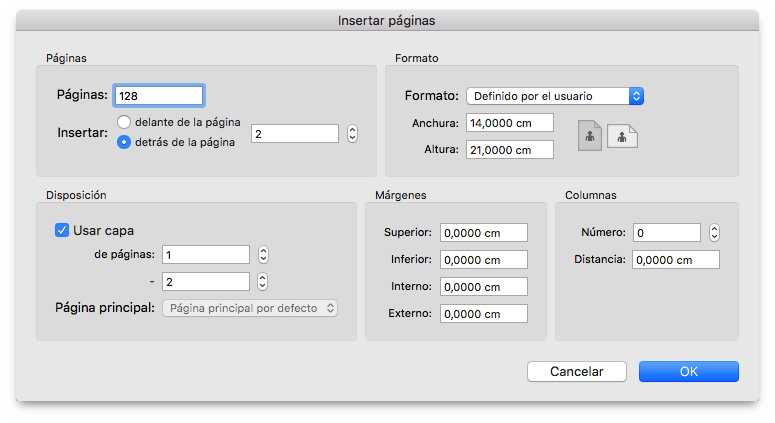
Task: Confirm with the OK button
Action: (689, 372)
